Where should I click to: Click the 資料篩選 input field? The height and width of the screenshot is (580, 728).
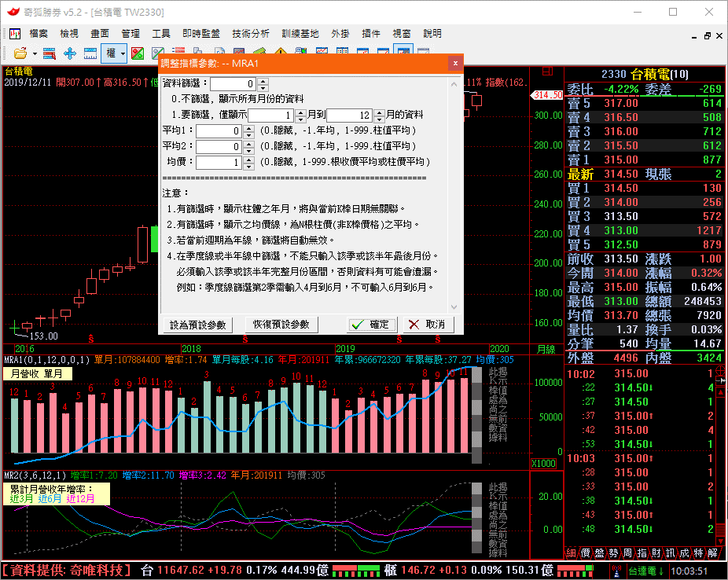click(x=233, y=84)
